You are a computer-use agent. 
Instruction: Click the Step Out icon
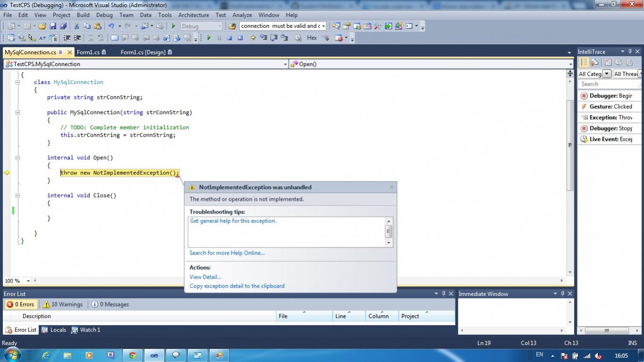click(284, 38)
